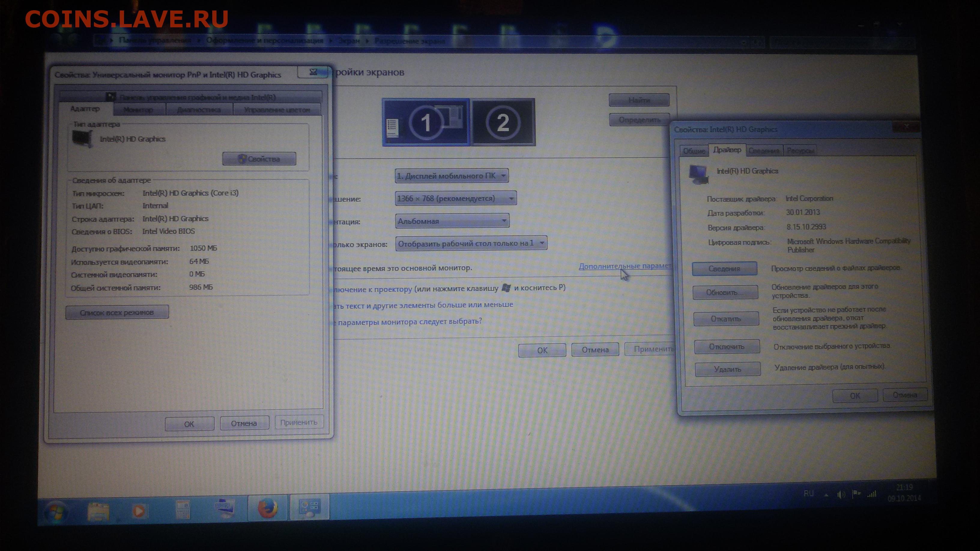980x551 pixels.
Task: Click Панель управления breadcrumb
Action: point(154,40)
